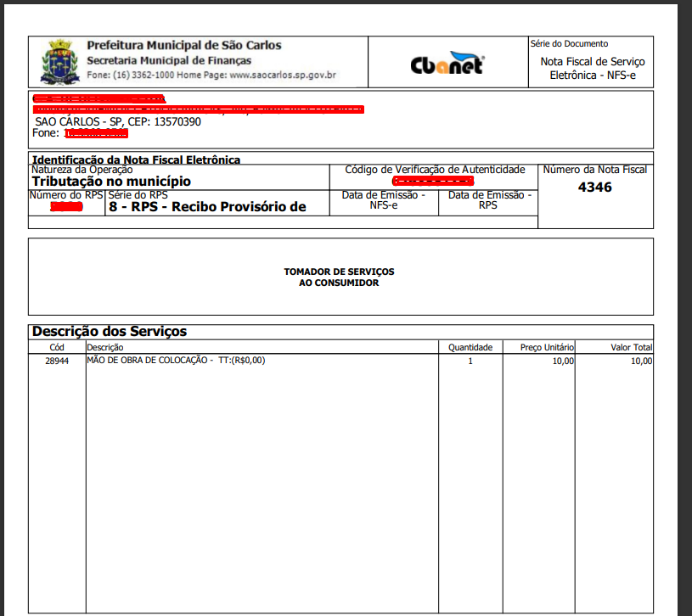Select service code 28944
Viewport: 692px width, 616px height.
click(57, 361)
